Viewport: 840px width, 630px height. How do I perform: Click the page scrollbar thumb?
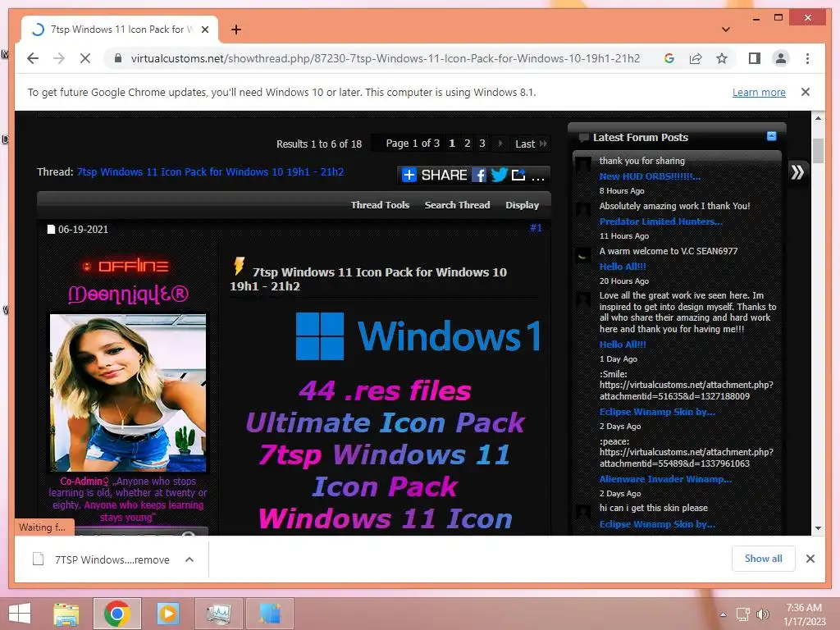click(x=818, y=151)
